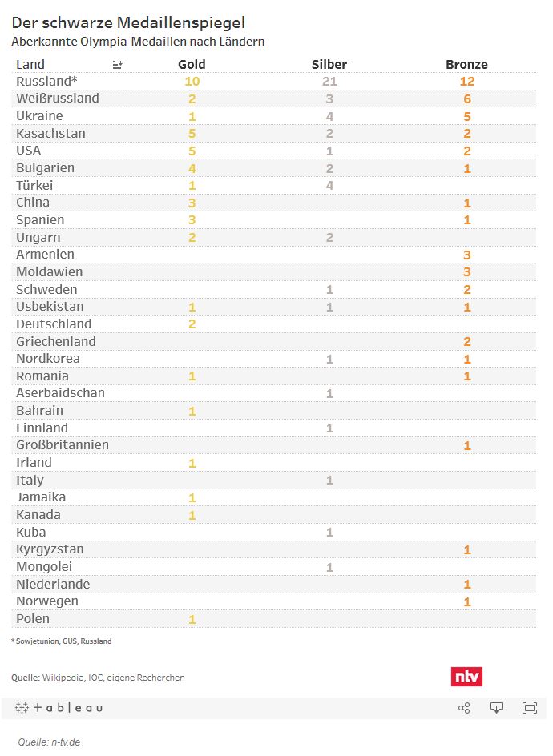Click the chart title Der schwarze Medaillenspiegel

pyautogui.click(x=128, y=23)
